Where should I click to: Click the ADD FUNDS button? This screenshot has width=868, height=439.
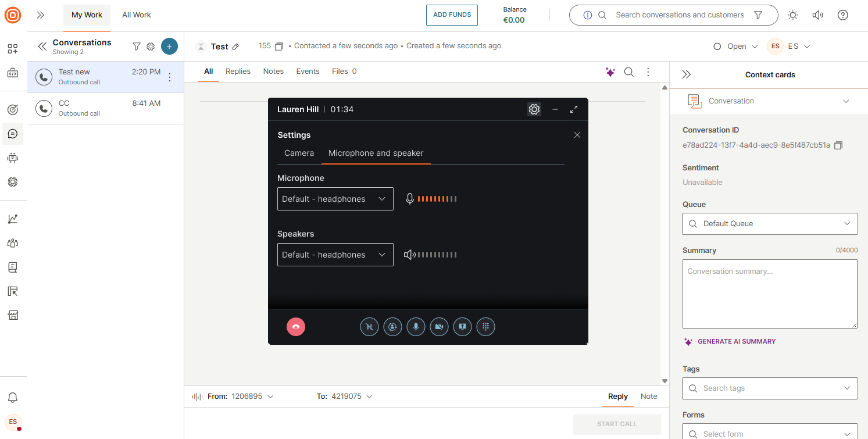[452, 15]
